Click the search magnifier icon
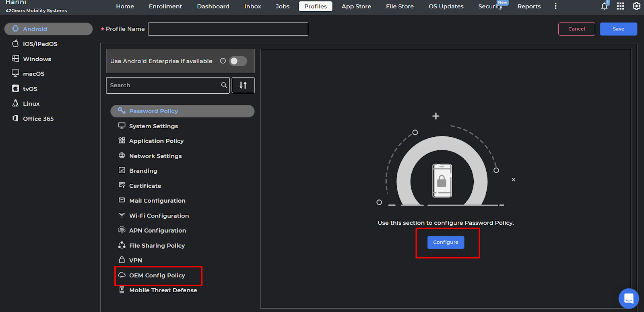This screenshot has width=644, height=312. [x=224, y=85]
